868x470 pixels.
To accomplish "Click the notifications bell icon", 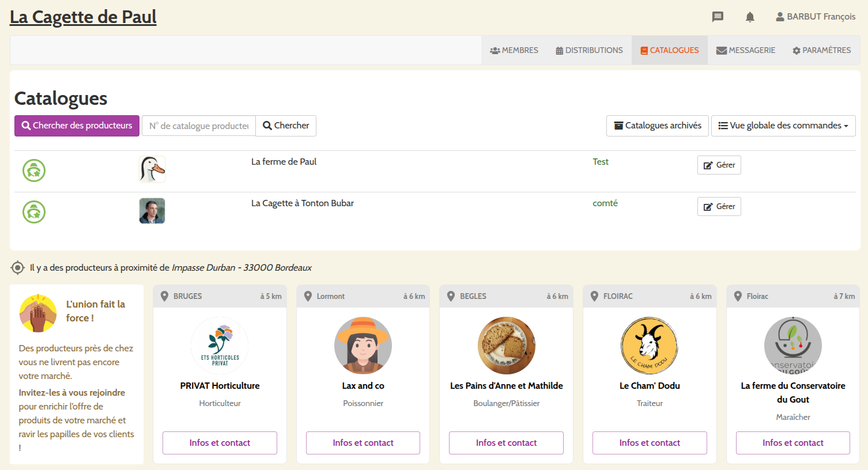I will (x=750, y=17).
